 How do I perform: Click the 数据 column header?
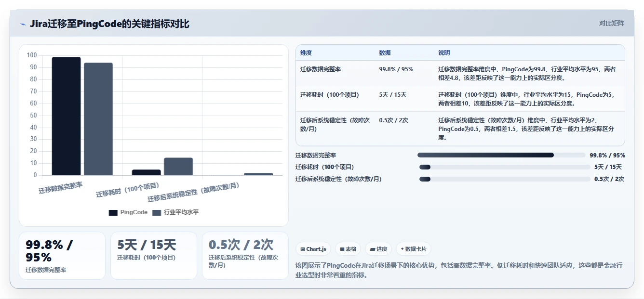385,53
